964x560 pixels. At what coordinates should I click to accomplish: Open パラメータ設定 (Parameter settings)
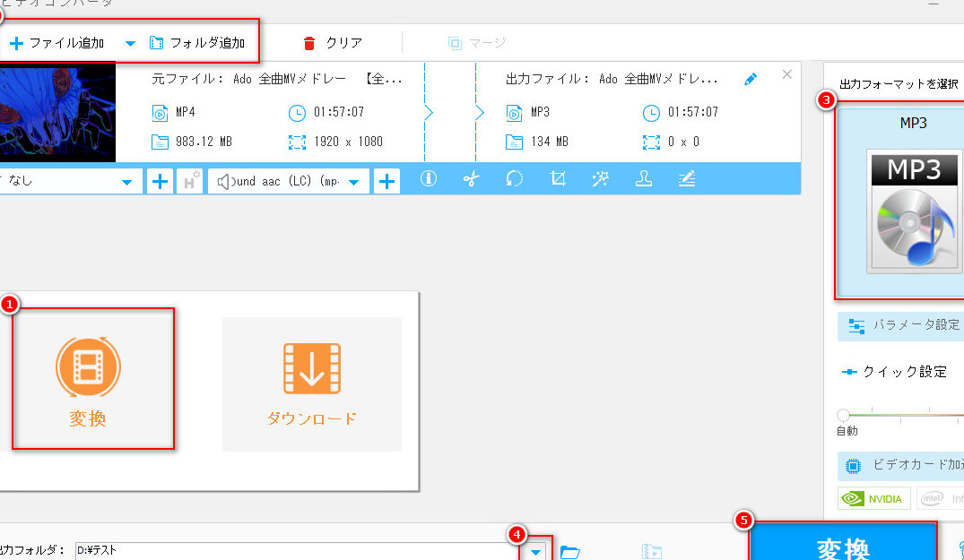point(900,325)
